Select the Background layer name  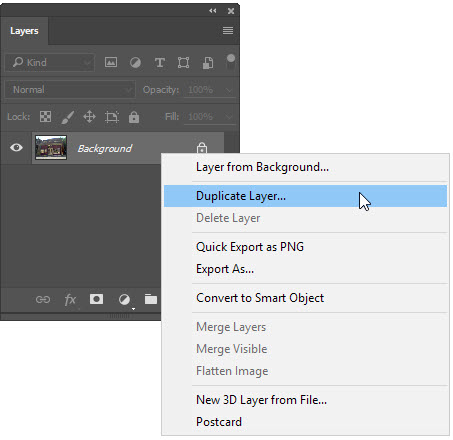click(105, 148)
